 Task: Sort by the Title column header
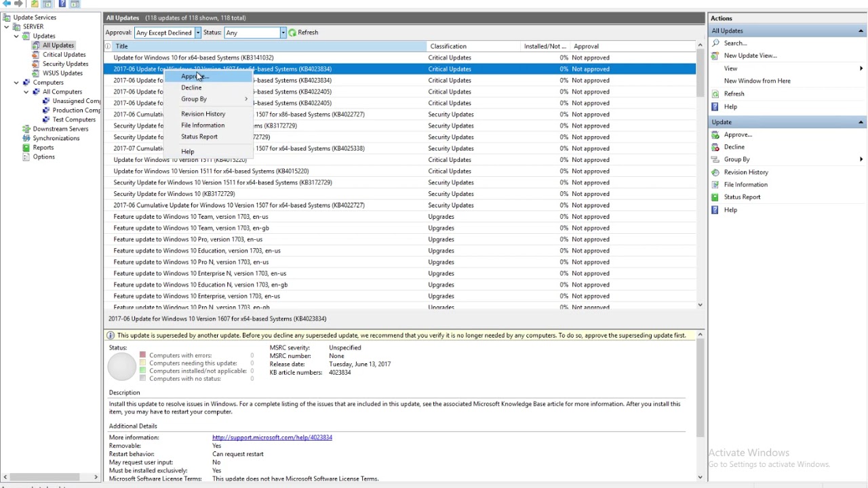click(270, 46)
